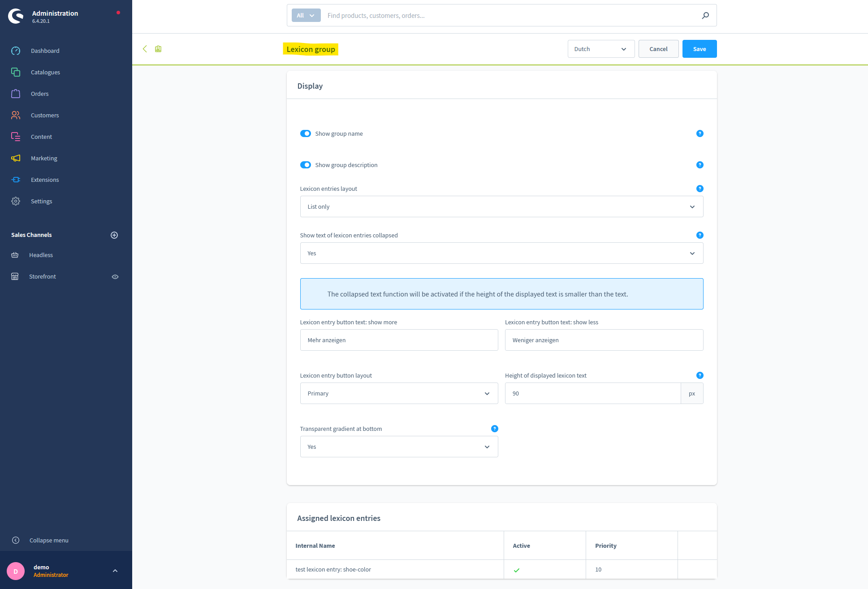Open Show text collapsed Yes dropdown
The height and width of the screenshot is (589, 868).
(501, 253)
